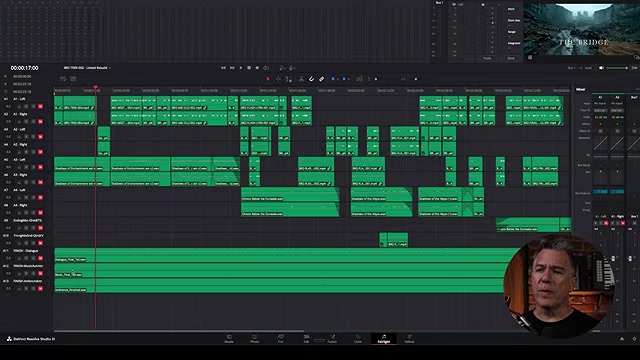Screen dimensions: 640x360
Task: Click the blue flag icon in the toolbar
Action: click(x=333, y=79)
